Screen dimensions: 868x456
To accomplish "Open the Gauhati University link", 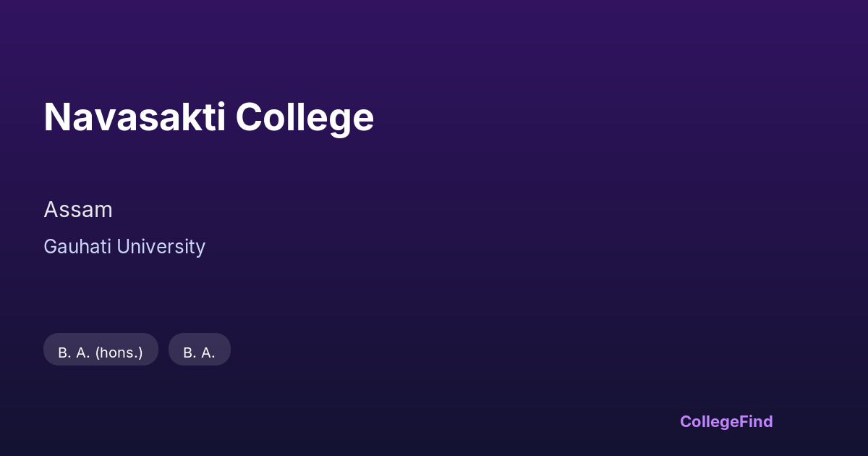I will [x=124, y=247].
